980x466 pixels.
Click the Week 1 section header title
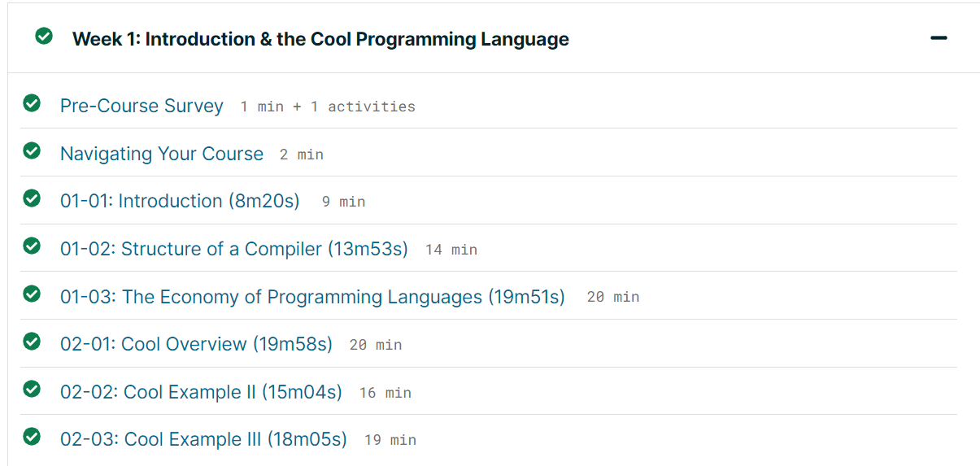coord(320,39)
